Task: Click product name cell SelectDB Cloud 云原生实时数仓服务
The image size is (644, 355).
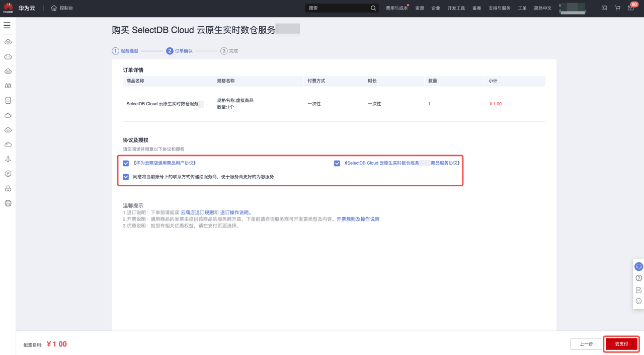Action: 168,104
